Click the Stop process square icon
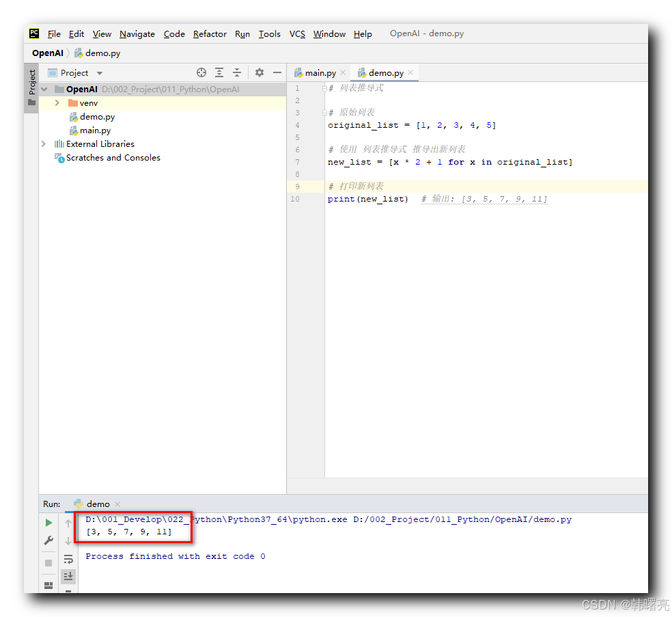 (48, 563)
